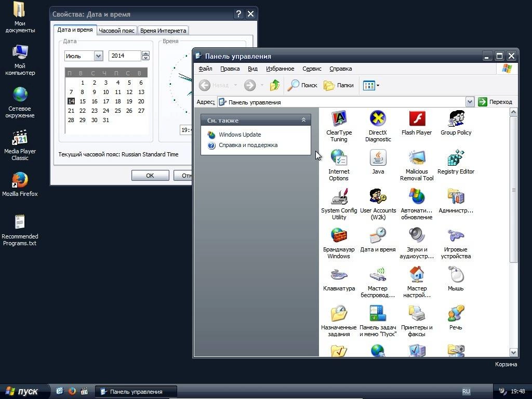Click OK in Date and Time dialog
Image resolution: width=532 pixels, height=399 pixels.
(150, 176)
